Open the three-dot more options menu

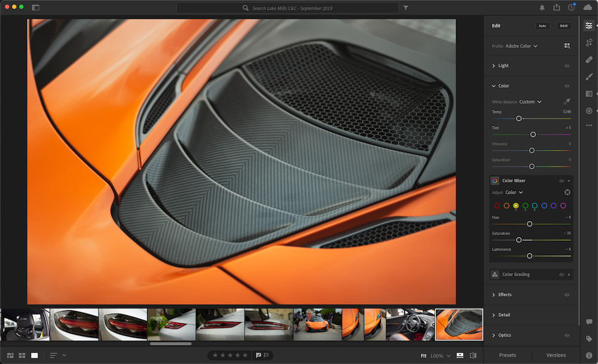coord(589,126)
